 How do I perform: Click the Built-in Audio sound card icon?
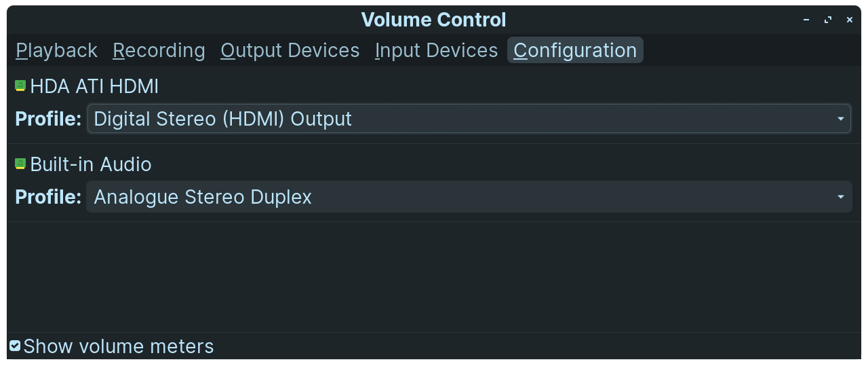[x=20, y=164]
